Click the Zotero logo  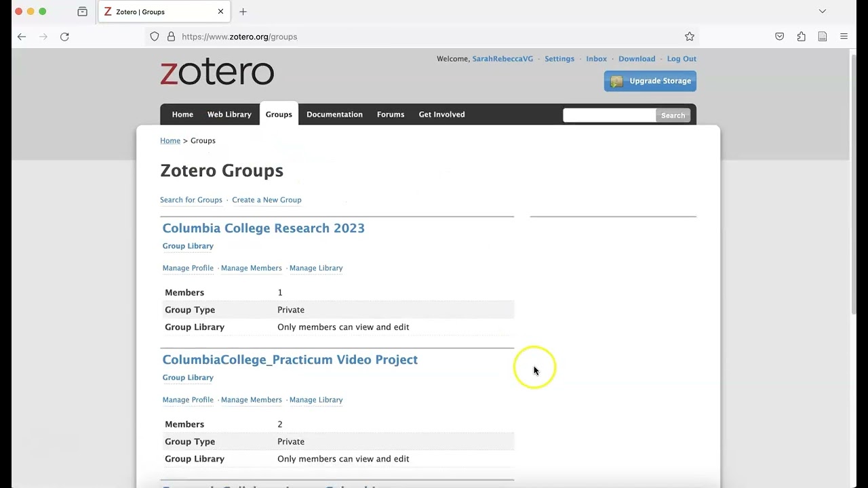(217, 72)
